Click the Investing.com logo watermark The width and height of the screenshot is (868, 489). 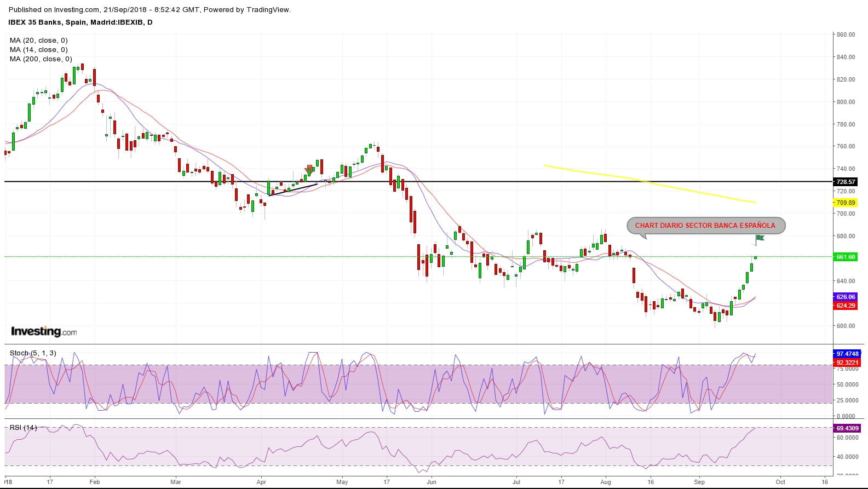coord(44,331)
